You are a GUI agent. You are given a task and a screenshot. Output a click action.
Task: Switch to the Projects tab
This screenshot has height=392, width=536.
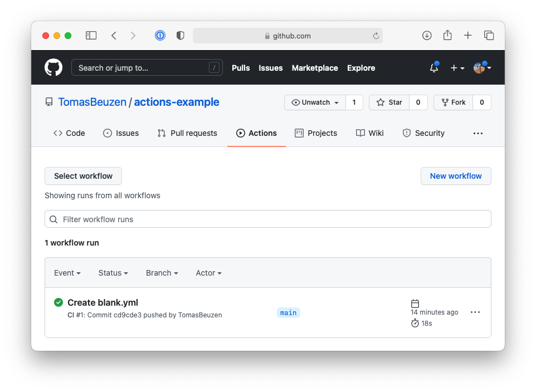tap(316, 133)
